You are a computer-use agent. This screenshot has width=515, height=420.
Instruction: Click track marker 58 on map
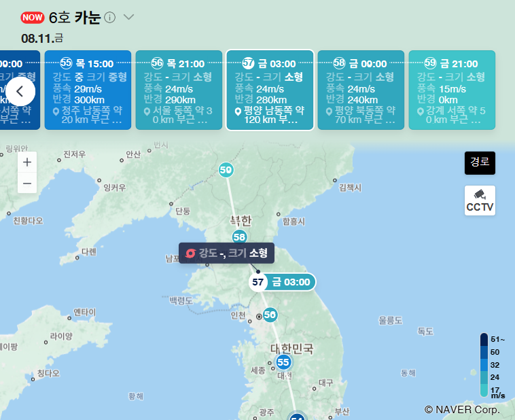coord(239,237)
